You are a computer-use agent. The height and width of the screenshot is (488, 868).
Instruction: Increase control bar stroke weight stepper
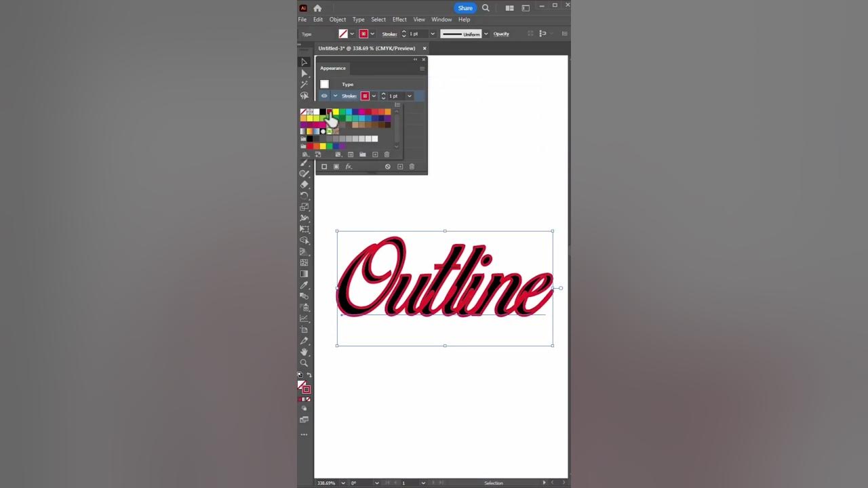pos(404,32)
